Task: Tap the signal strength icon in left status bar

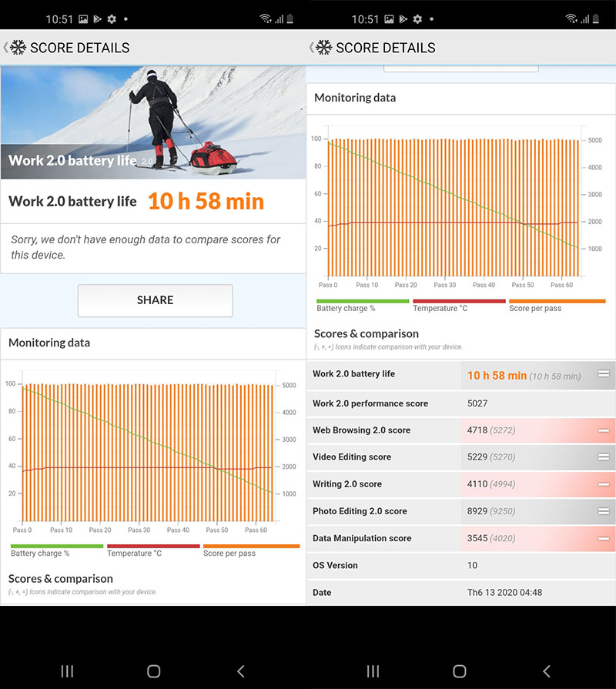Action: 279,19
